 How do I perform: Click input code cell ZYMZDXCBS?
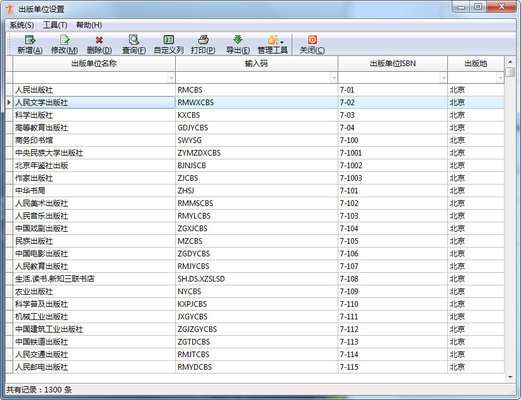[x=256, y=153]
